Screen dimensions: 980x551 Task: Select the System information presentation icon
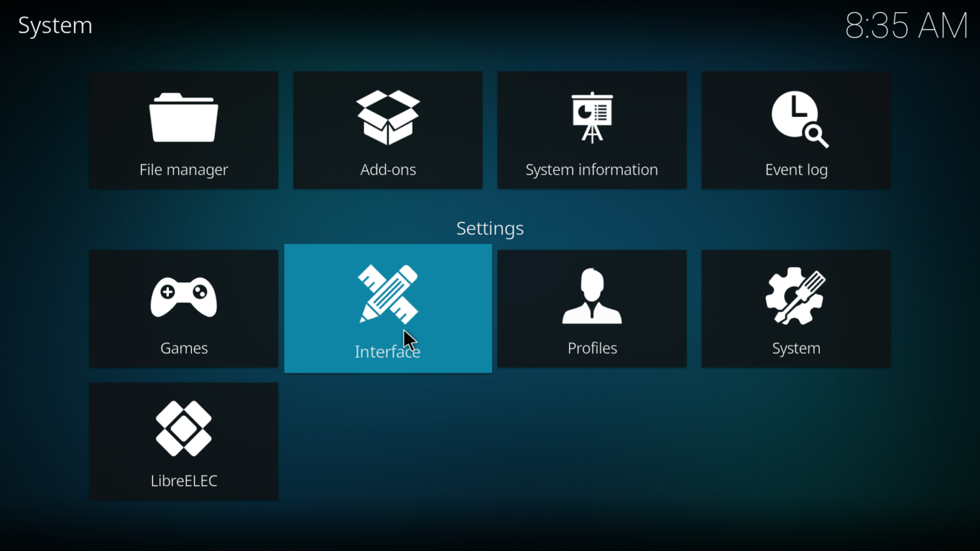tap(592, 118)
